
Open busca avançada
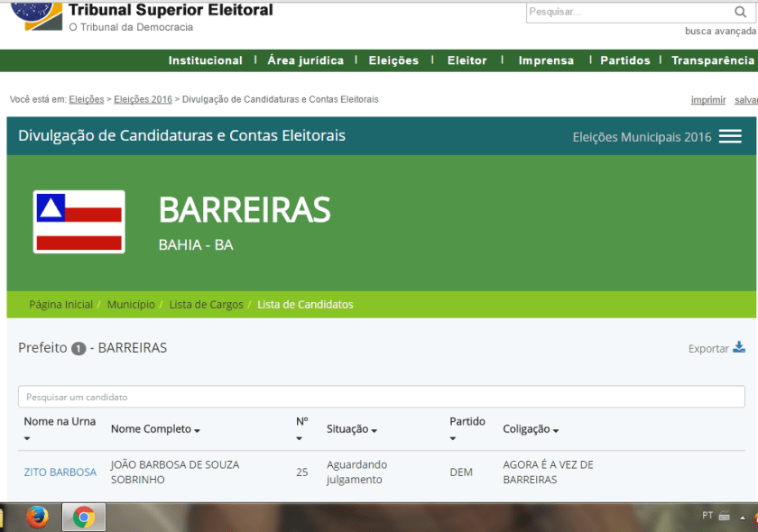[x=718, y=30]
